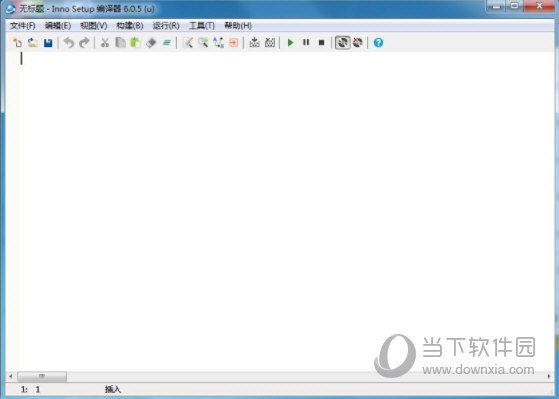
Task: Close the Inno Setup window
Action: (x=540, y=6)
